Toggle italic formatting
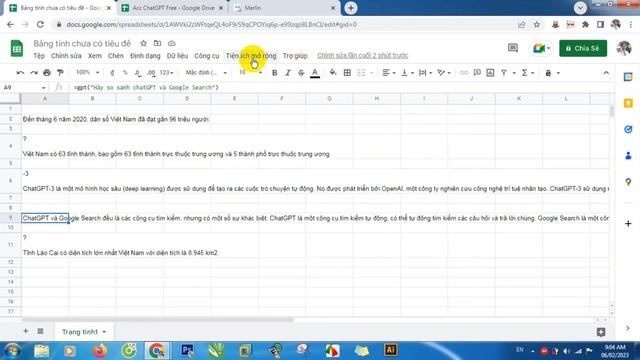Image resolution: width=640 pixels, height=360 pixels. tap(288, 73)
